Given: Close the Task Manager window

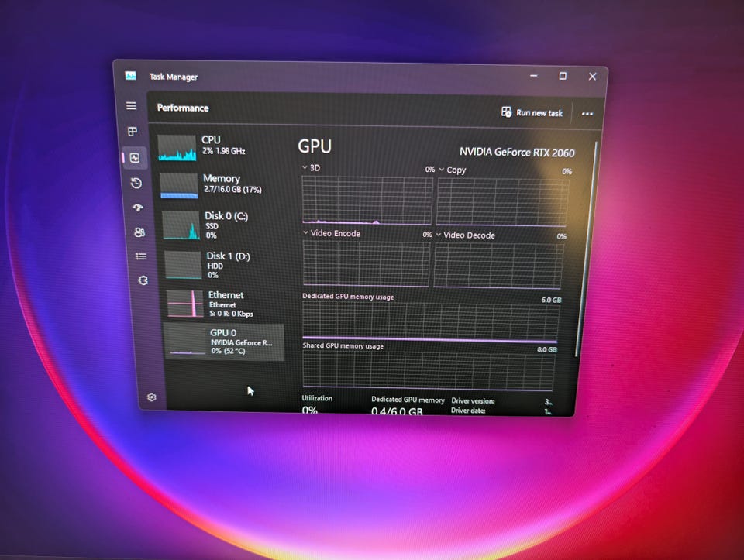Looking at the screenshot, I should click(593, 77).
